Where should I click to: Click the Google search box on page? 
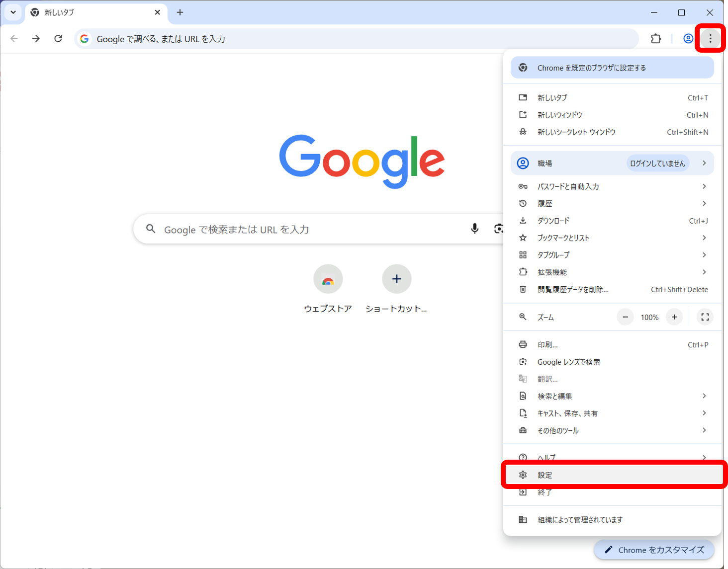318,229
